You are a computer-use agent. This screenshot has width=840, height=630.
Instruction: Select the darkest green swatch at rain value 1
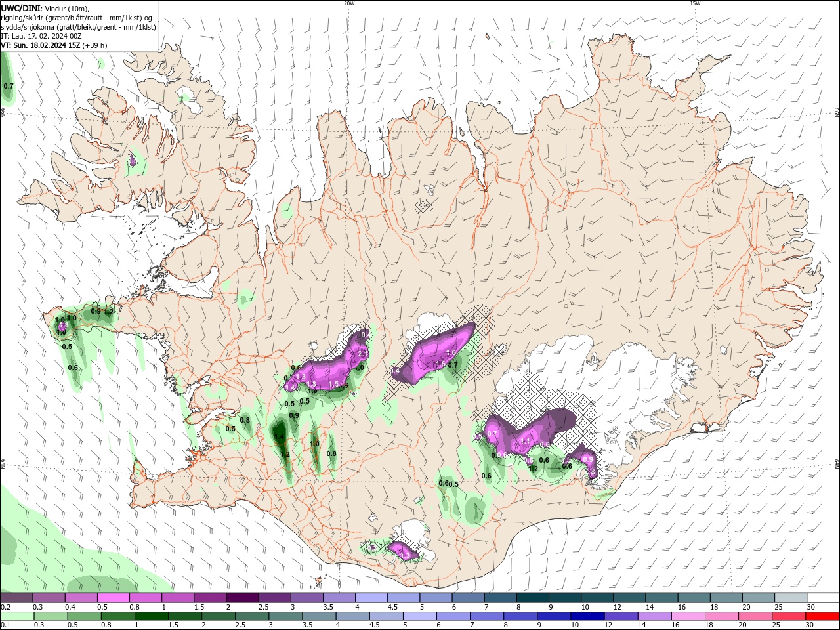153,616
